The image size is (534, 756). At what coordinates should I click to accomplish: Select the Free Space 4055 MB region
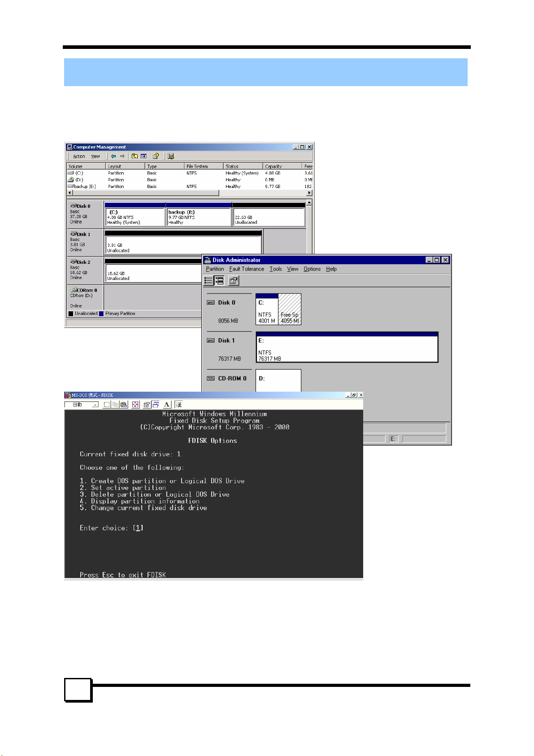pyautogui.click(x=290, y=309)
